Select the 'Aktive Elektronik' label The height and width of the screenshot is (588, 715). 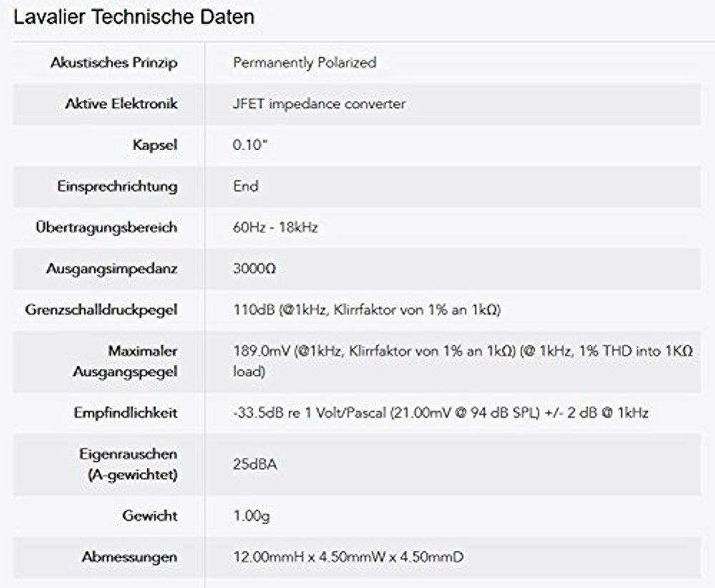pos(121,104)
